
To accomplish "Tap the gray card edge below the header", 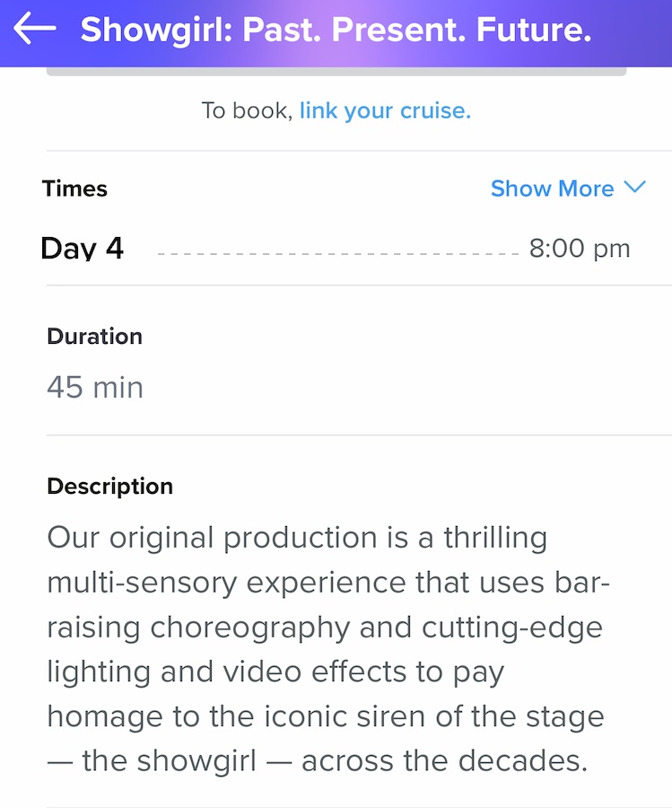I will 336,72.
